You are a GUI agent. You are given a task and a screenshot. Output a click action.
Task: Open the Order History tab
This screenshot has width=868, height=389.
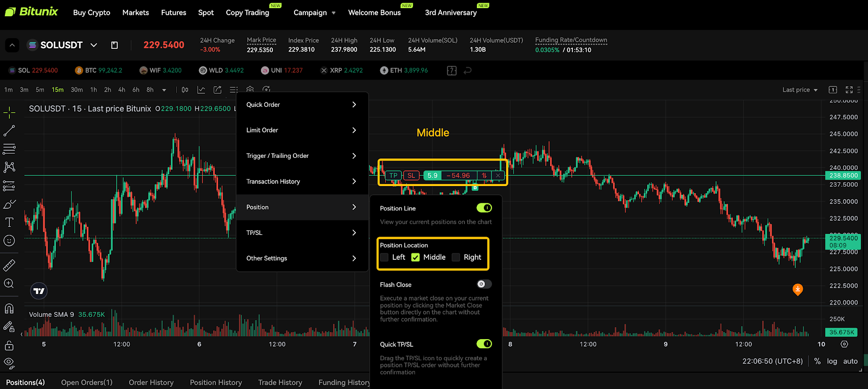click(x=151, y=382)
